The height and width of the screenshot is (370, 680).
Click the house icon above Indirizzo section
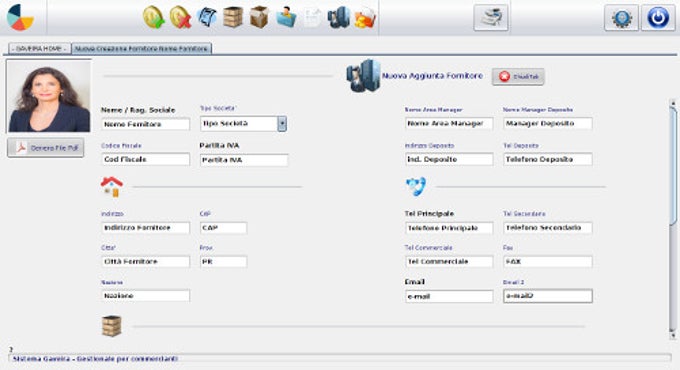[x=112, y=187]
